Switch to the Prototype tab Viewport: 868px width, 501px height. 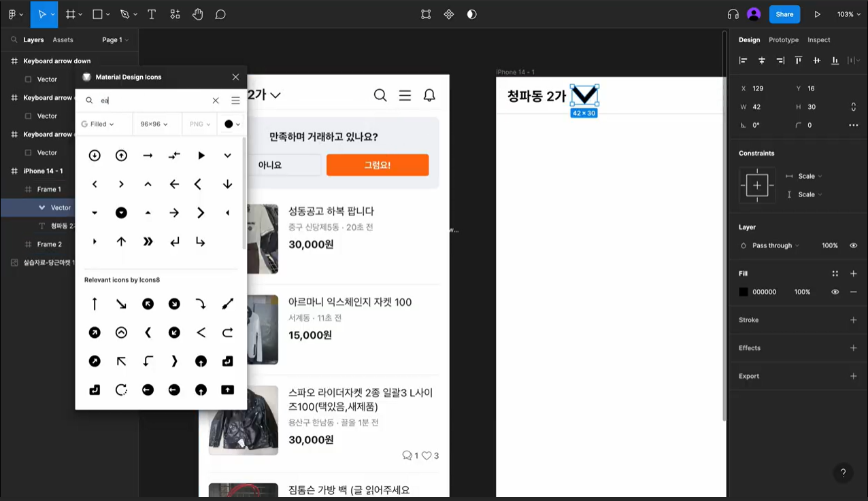click(x=784, y=40)
